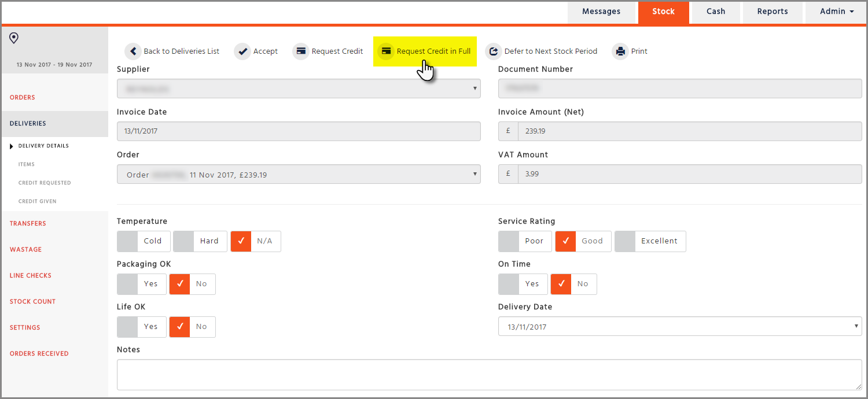This screenshot has height=399, width=868.
Task: Click the Document Number field
Action: pos(680,88)
